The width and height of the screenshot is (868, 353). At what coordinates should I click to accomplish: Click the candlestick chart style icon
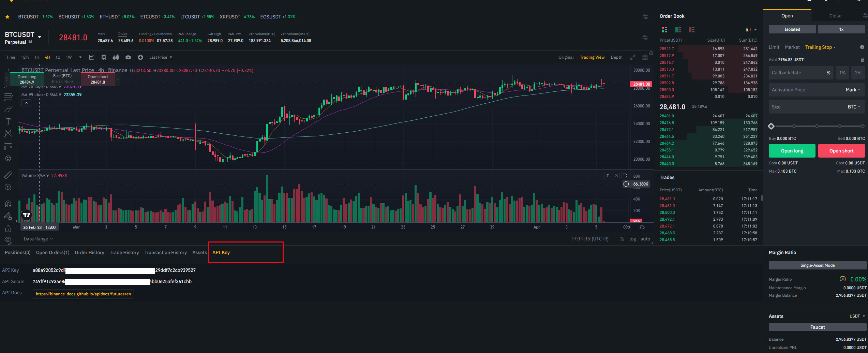[116, 57]
